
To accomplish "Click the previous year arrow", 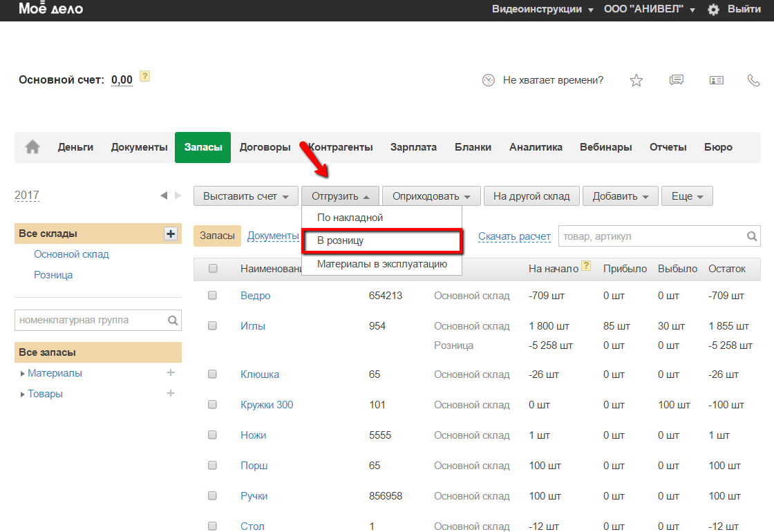I will 164,196.
